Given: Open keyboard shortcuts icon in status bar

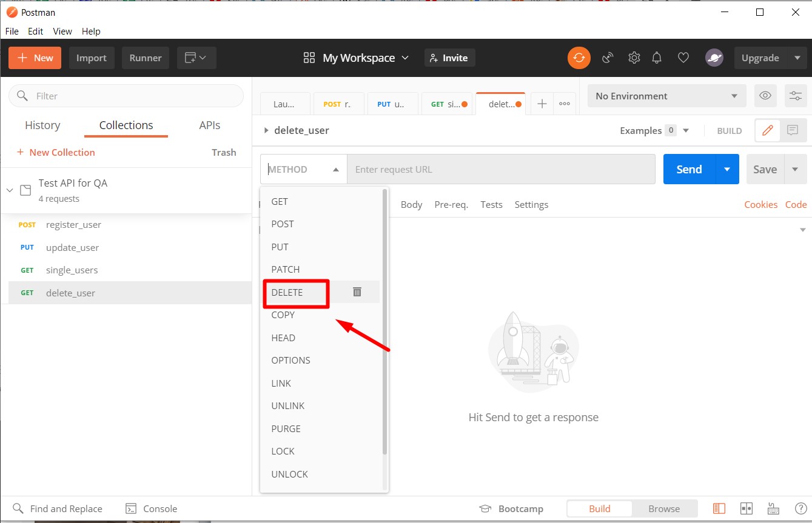Looking at the screenshot, I should (x=773, y=508).
